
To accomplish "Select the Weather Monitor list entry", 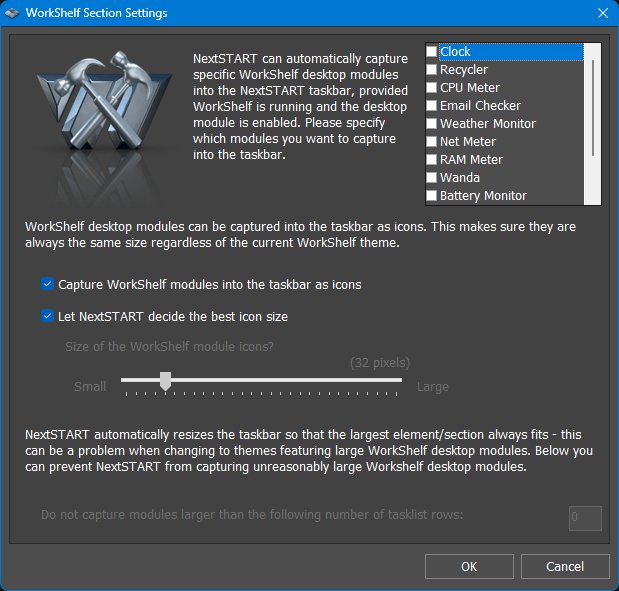I will pos(488,124).
